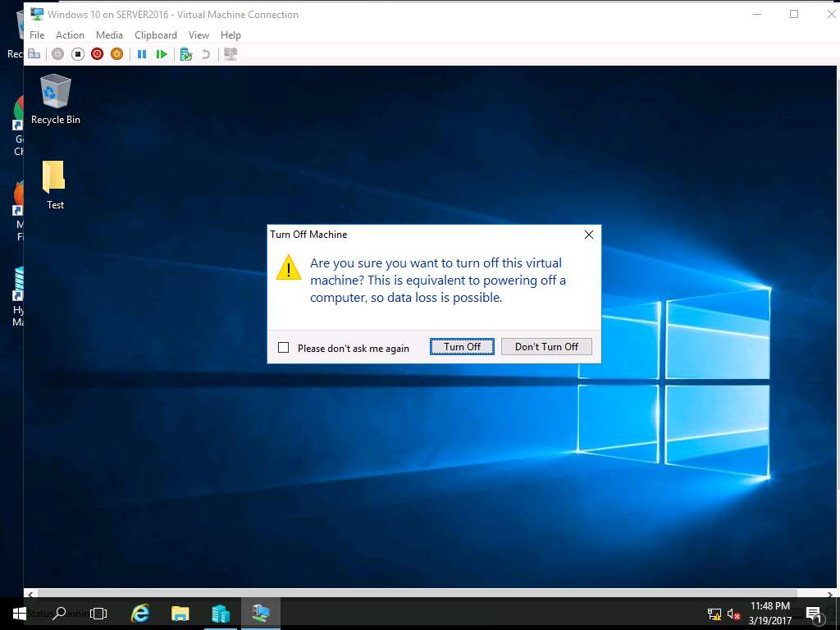Create a checkpoint using the toolbar icon

(x=186, y=54)
